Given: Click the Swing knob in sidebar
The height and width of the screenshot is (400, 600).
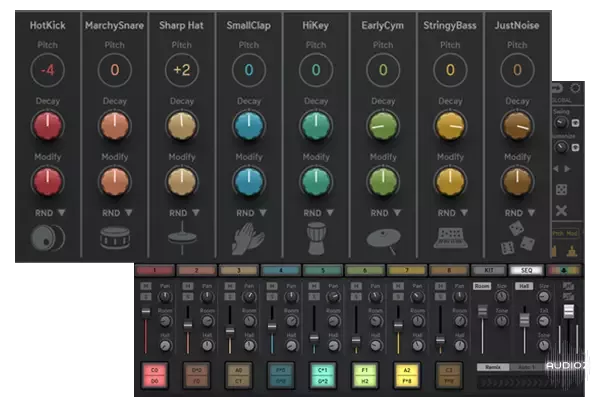Looking at the screenshot, I should (561, 123).
